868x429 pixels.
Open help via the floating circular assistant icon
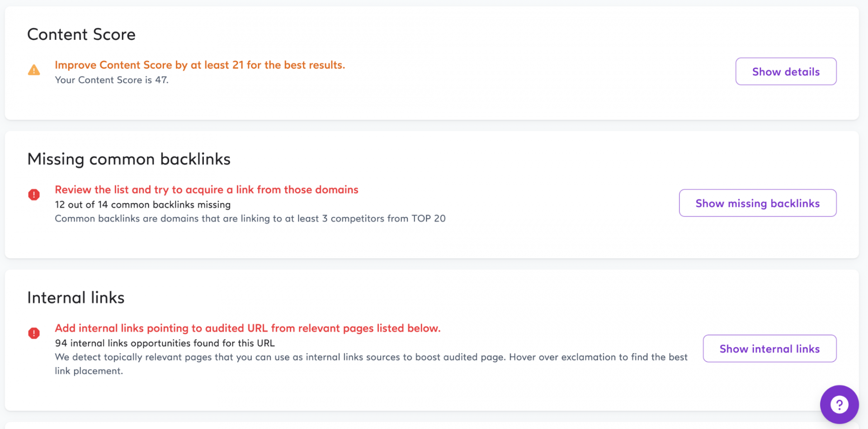840,404
